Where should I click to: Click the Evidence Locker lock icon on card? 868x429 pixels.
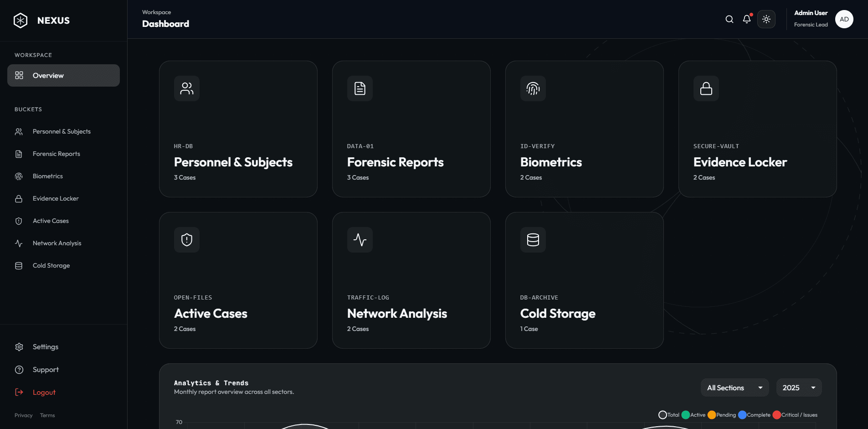[x=706, y=88]
